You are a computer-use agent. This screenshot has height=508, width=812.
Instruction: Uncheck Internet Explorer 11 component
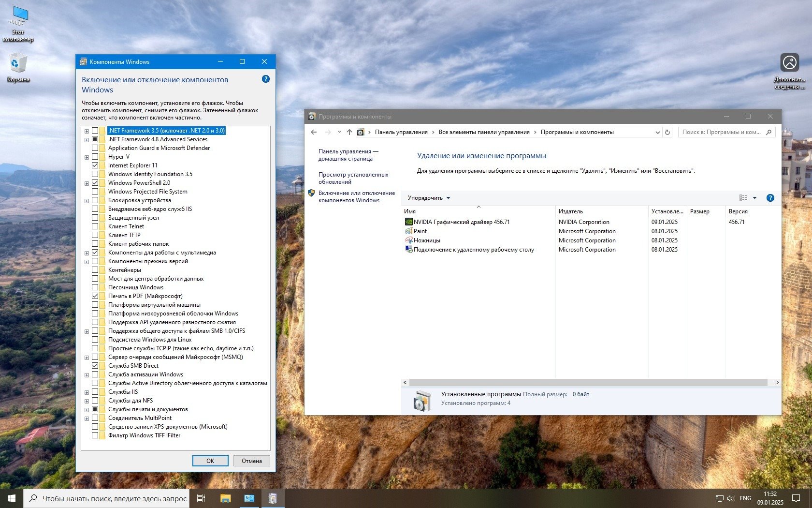(95, 165)
